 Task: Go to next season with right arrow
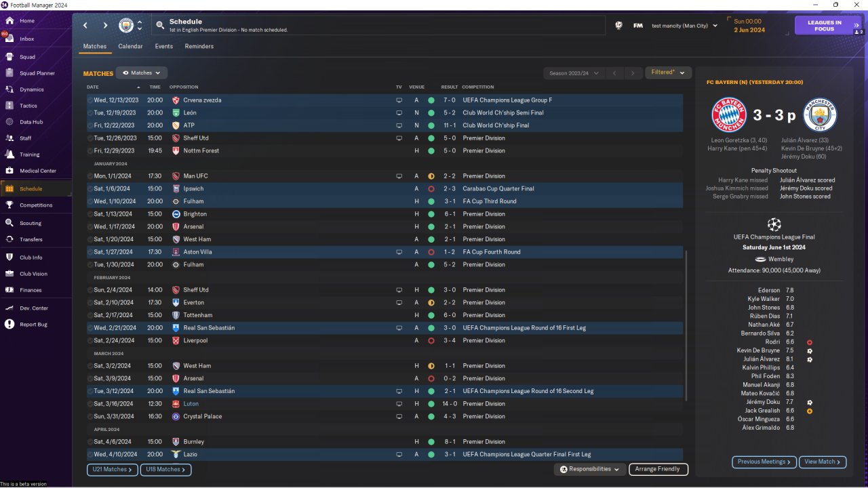pos(633,73)
